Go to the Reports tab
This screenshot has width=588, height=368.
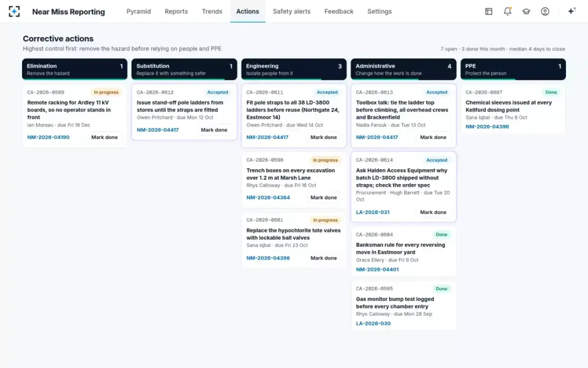point(176,11)
